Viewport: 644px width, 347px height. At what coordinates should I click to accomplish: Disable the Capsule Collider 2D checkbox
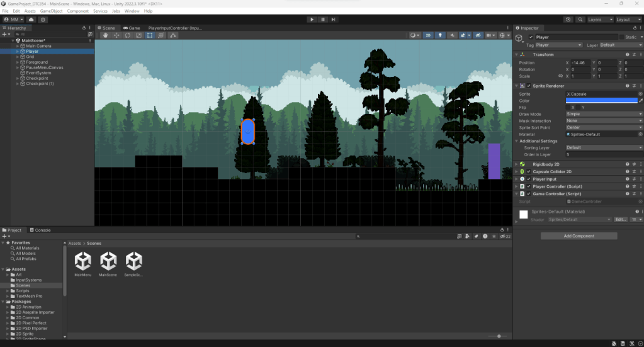(x=529, y=171)
